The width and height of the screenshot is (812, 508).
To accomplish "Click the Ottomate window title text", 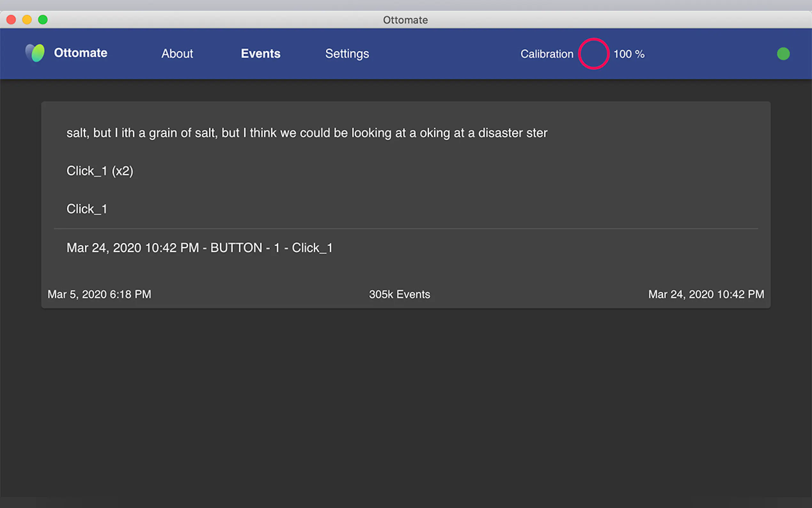I will coord(405,20).
